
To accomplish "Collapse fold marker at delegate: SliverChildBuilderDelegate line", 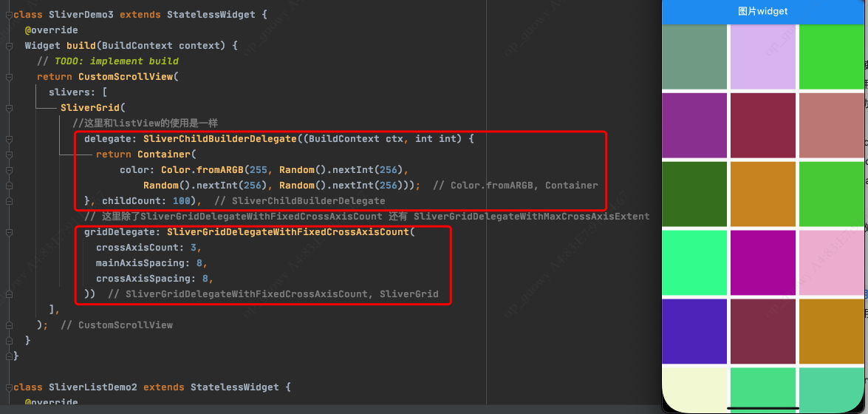I will [8, 138].
